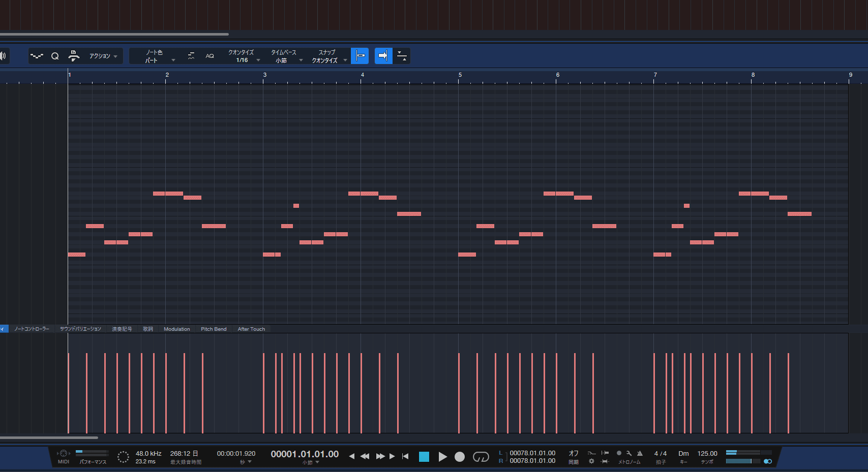Open the アクション dropdown menu

[103, 56]
